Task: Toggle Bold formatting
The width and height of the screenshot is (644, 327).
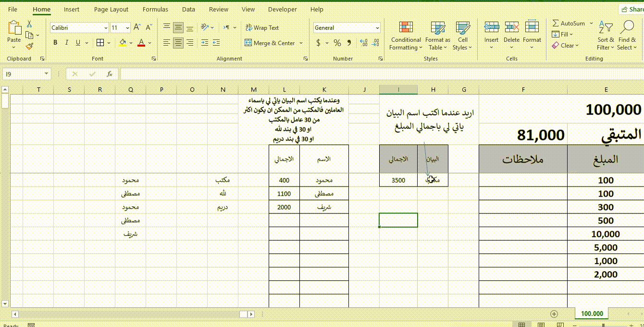Action: tap(55, 43)
